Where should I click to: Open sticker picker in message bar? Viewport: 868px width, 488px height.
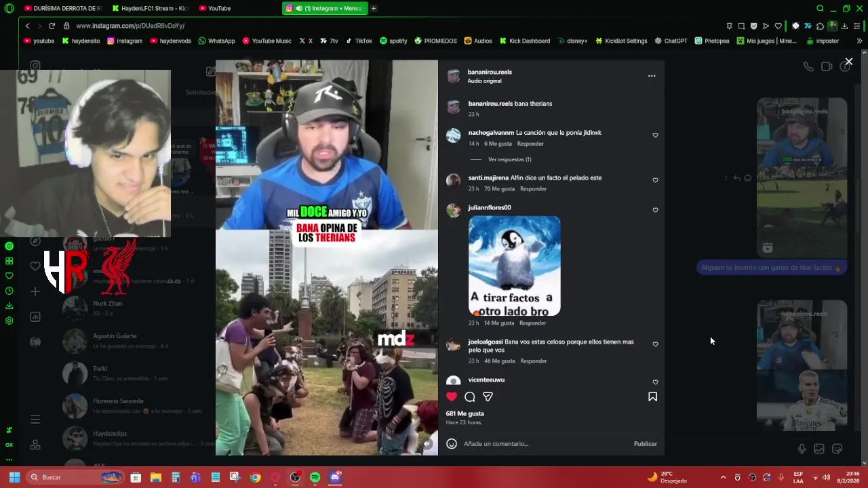tap(837, 449)
